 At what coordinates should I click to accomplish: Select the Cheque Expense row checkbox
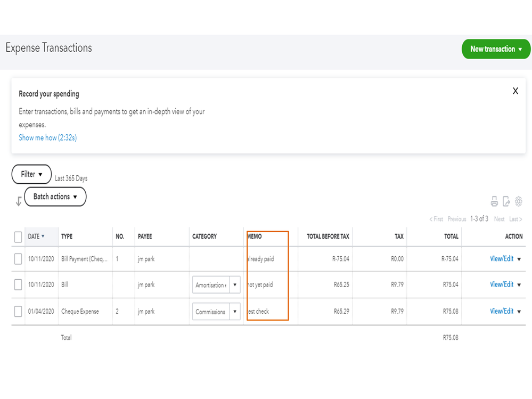[18, 311]
